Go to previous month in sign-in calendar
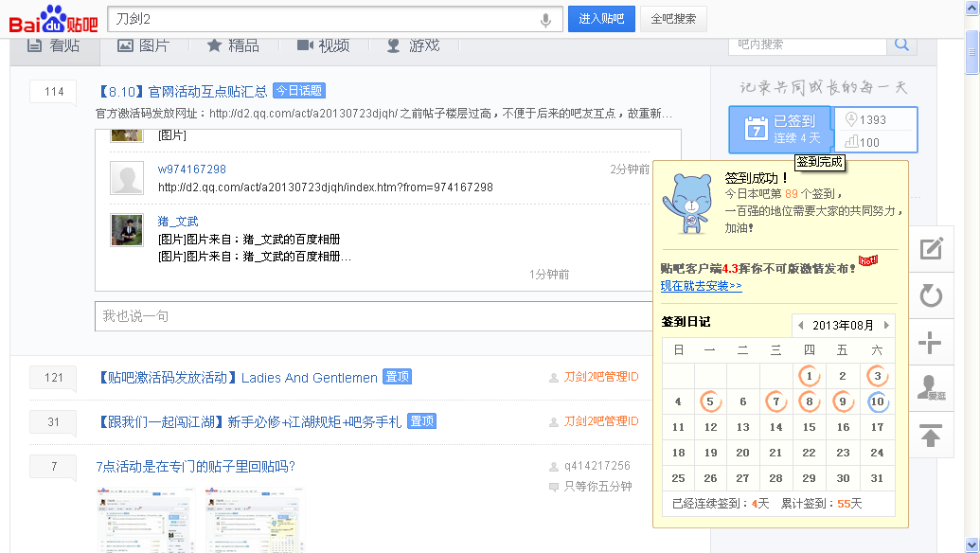This screenshot has height=553, width=980. [801, 325]
